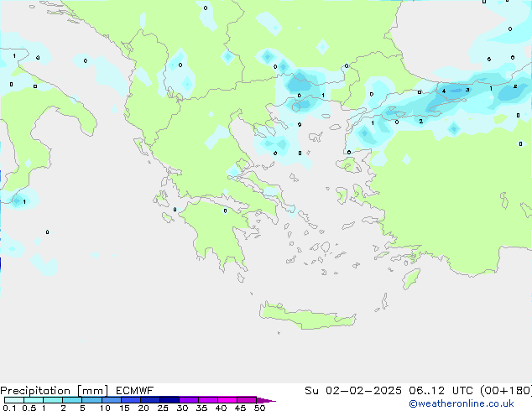Select the 40–45 mm magenta legend swatch
Image resolution: width=532 pixels, height=411 pixels.
227,400
